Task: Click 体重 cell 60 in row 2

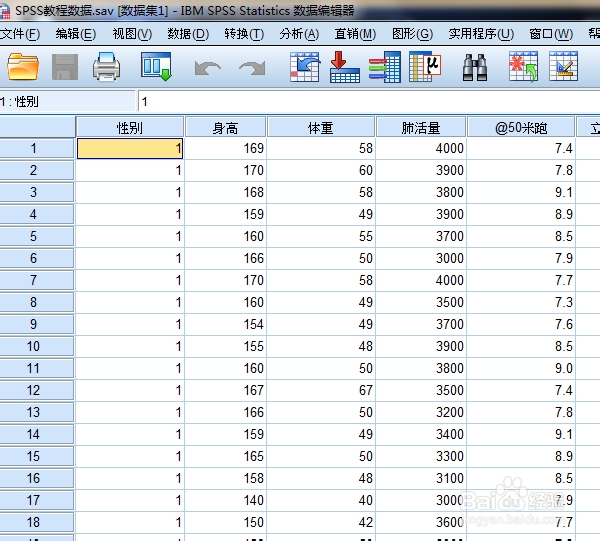Action: [321, 171]
